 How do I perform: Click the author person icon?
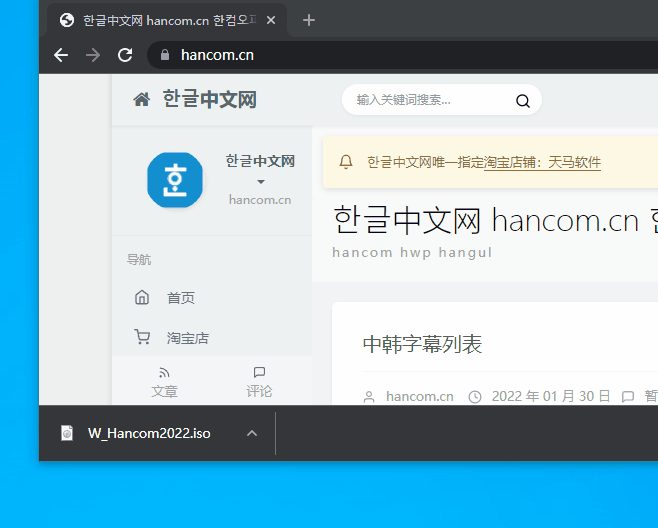[x=369, y=397]
